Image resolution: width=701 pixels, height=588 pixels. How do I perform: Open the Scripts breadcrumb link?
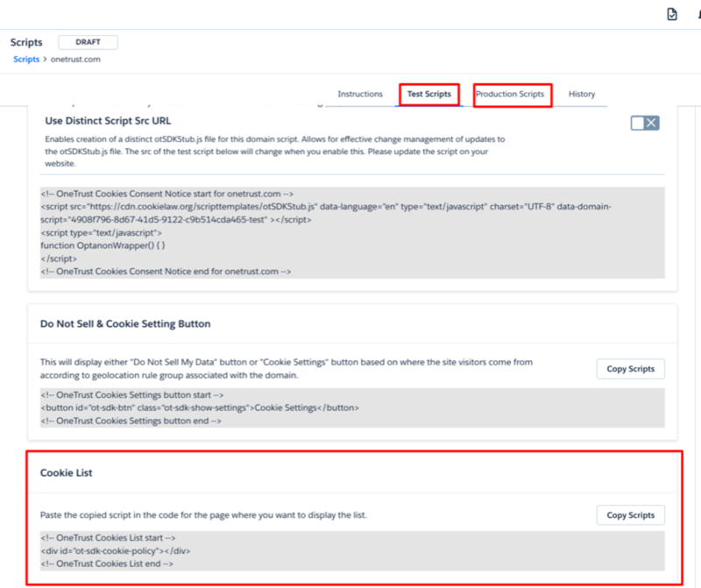[25, 59]
